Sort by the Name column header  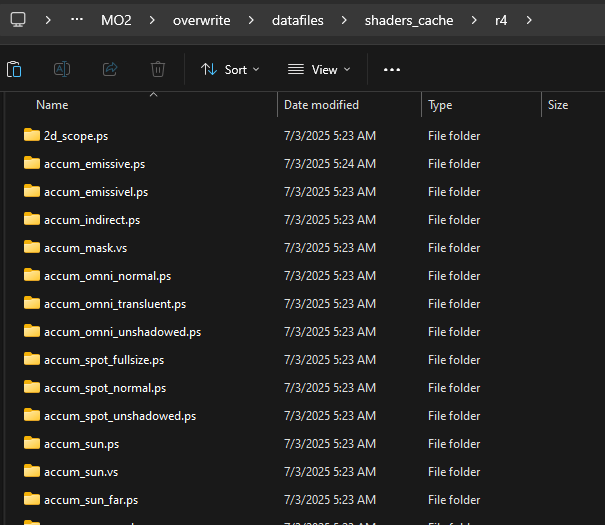pos(52,105)
